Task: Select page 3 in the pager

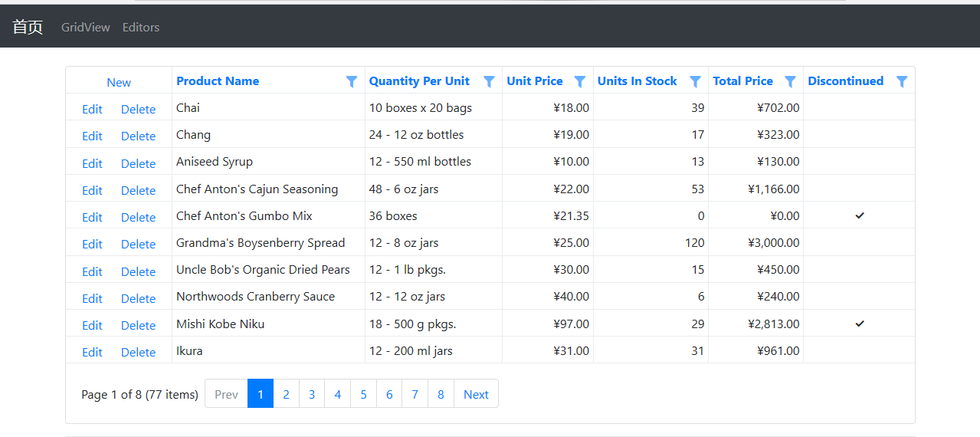Action: (x=312, y=394)
